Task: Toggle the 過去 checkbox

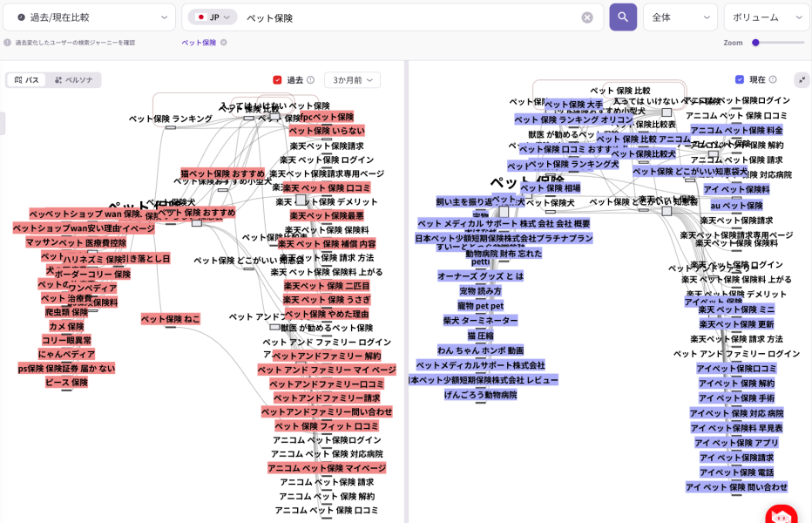Action: (277, 80)
